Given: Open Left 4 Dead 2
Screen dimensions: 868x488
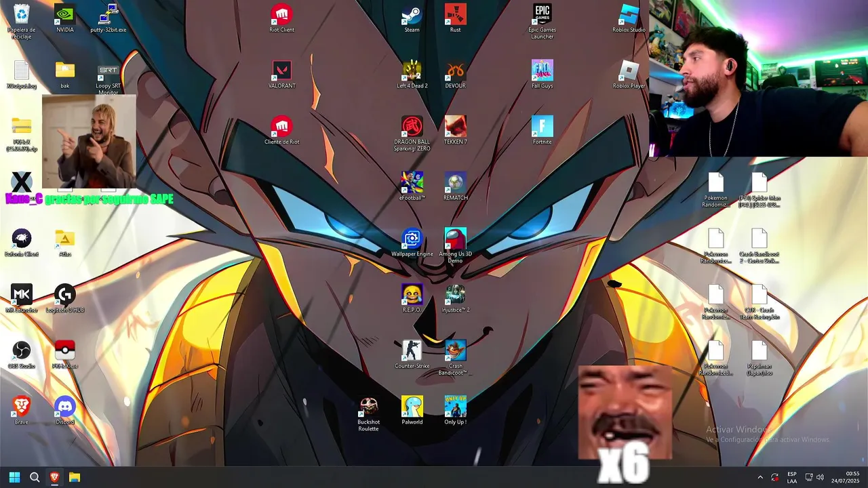Looking at the screenshot, I should click(412, 75).
